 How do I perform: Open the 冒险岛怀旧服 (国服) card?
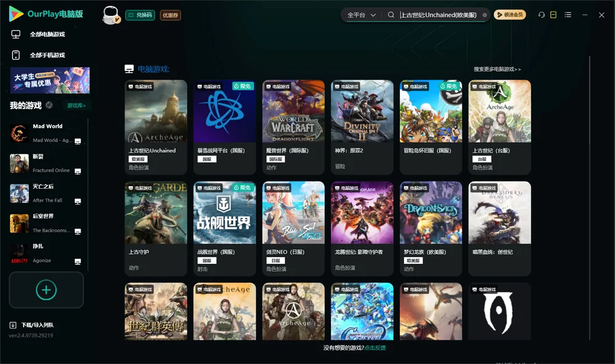[x=431, y=127]
